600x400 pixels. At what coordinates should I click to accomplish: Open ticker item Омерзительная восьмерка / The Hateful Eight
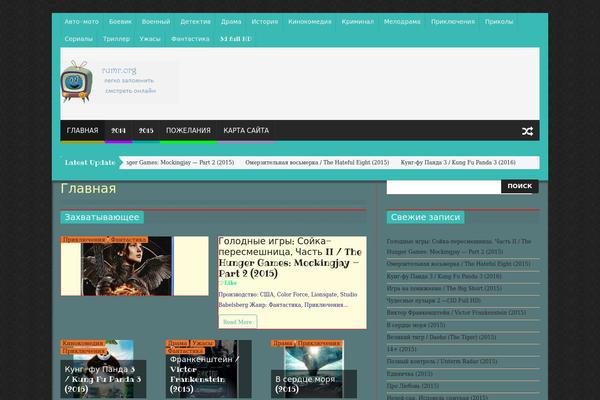tap(317, 162)
